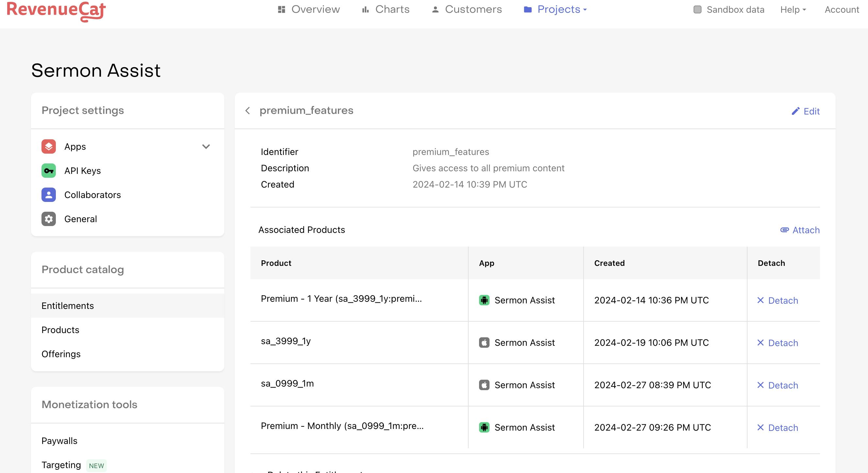Click the General gear icon
The height and width of the screenshot is (473, 868).
49,219
